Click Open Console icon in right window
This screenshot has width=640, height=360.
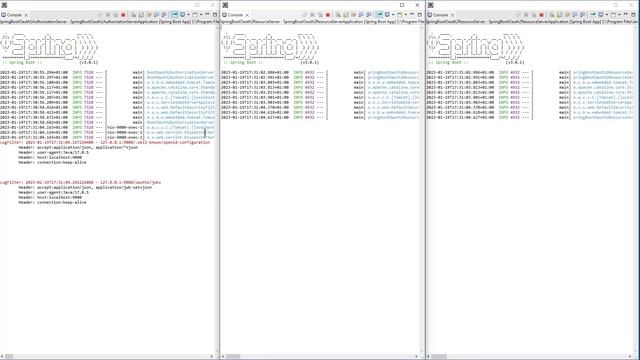(x=613, y=15)
